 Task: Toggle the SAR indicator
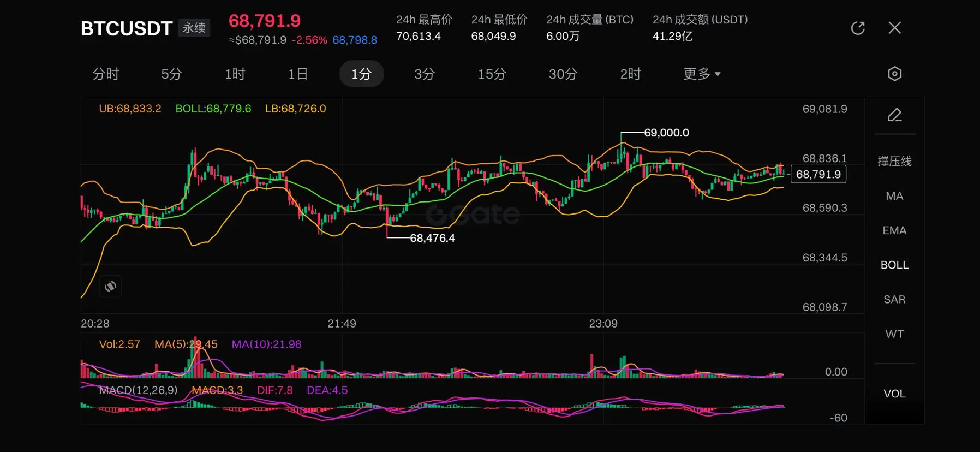(x=894, y=299)
